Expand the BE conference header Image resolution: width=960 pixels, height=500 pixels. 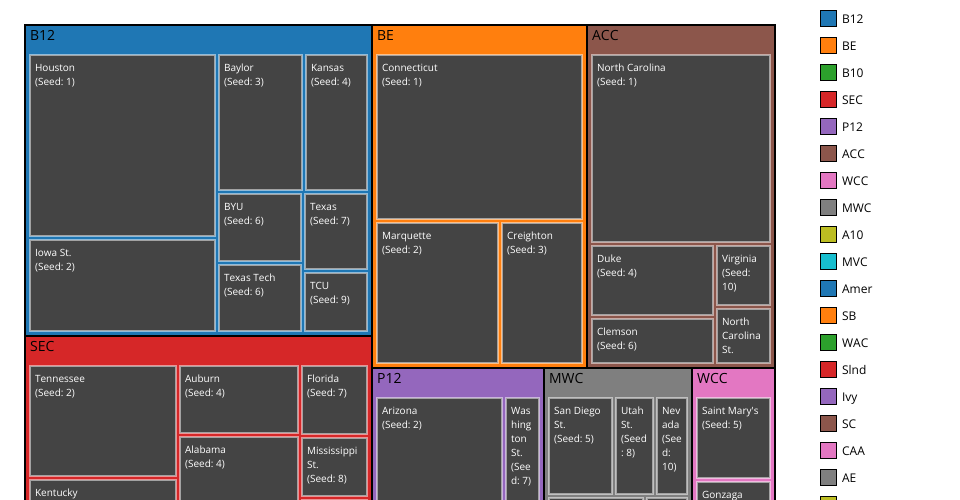point(478,36)
